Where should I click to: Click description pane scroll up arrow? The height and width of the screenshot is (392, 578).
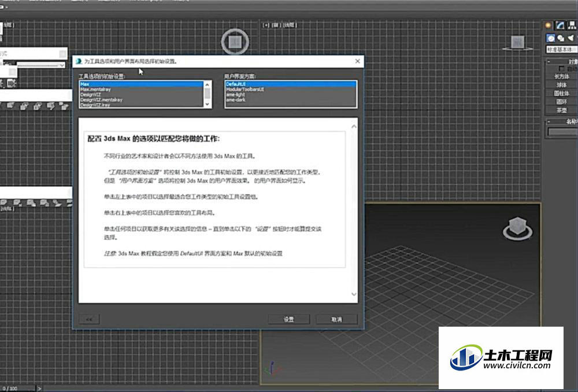(x=354, y=127)
